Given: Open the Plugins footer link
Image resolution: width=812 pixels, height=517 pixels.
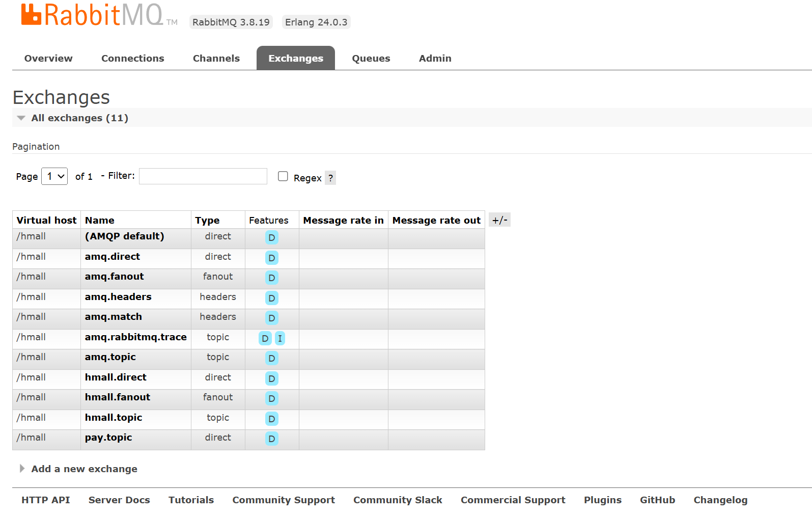Looking at the screenshot, I should [603, 500].
